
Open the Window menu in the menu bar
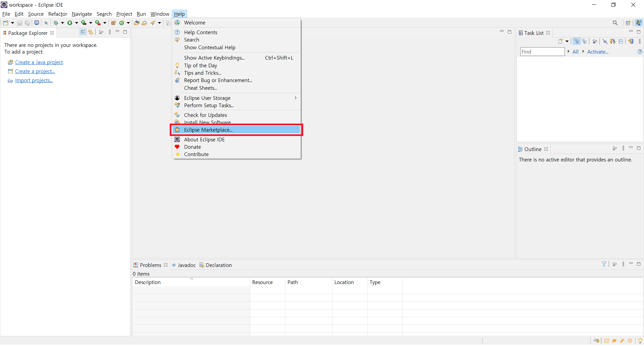(160, 14)
